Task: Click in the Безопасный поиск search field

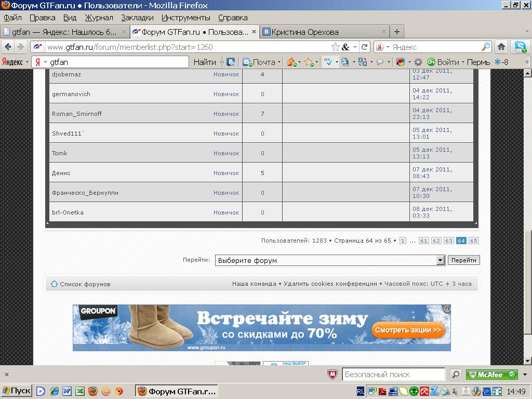Action: 393,375
